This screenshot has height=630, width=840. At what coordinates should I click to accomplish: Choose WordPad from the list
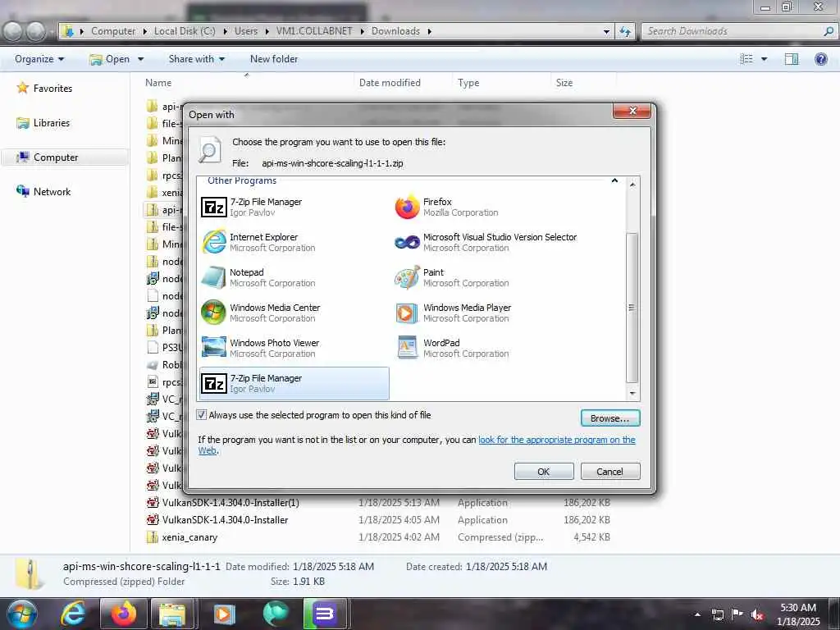point(487,348)
